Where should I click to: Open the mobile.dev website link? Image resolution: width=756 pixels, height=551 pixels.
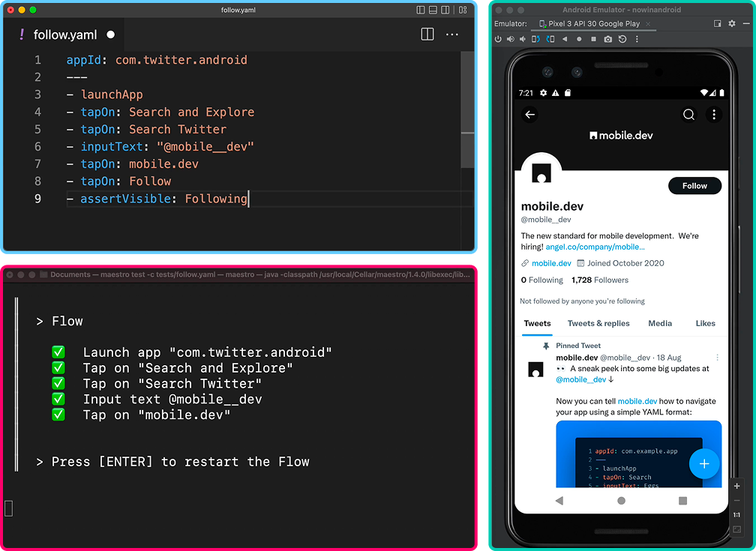point(551,263)
